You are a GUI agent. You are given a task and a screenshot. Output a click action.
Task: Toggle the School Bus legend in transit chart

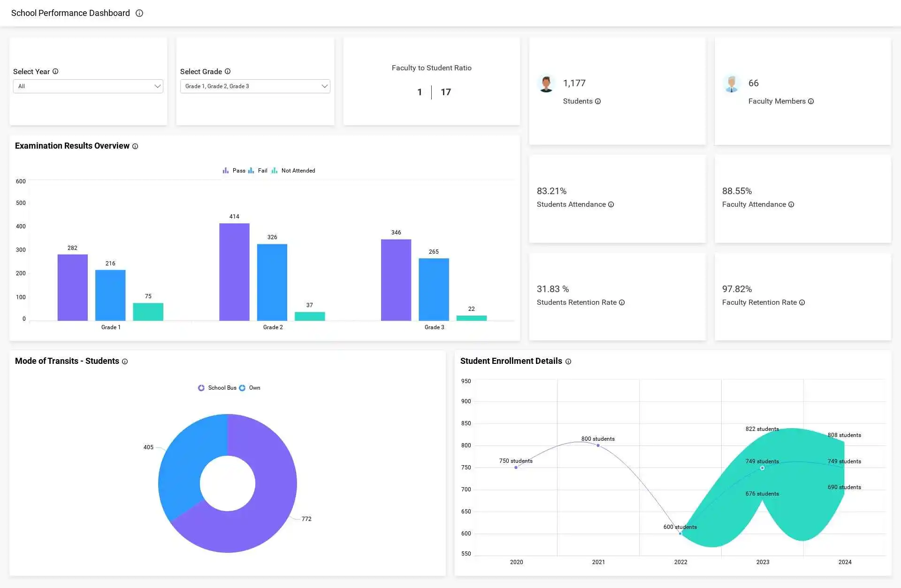pyautogui.click(x=218, y=388)
